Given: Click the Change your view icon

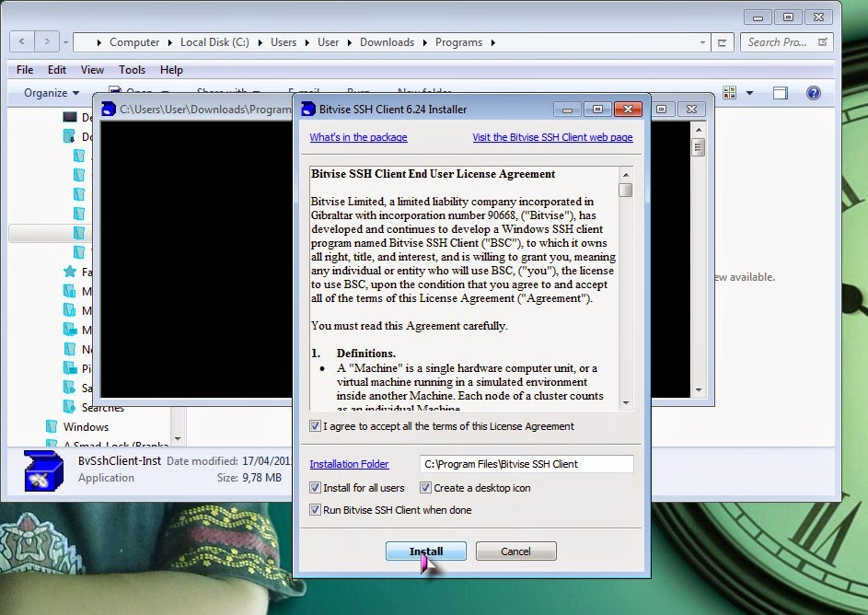Looking at the screenshot, I should [729, 92].
